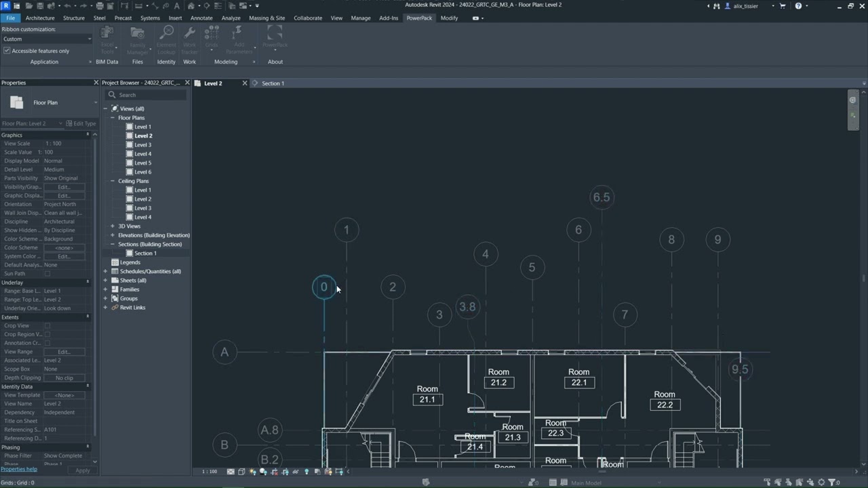Toggle the Sun Path icon in view control bar

click(252, 472)
